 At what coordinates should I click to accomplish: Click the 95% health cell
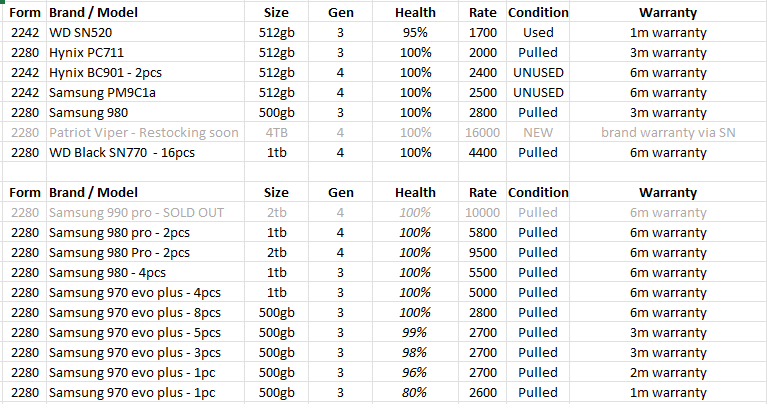click(415, 32)
